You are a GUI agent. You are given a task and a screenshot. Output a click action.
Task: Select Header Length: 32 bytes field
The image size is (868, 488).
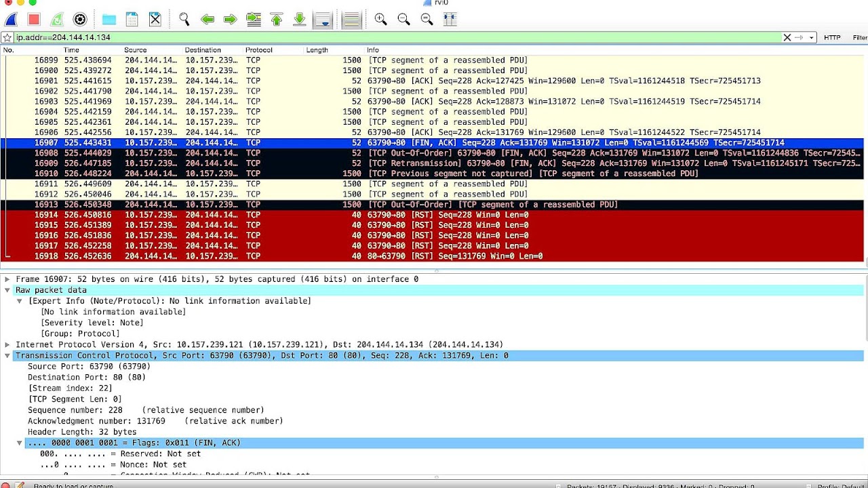(82, 432)
